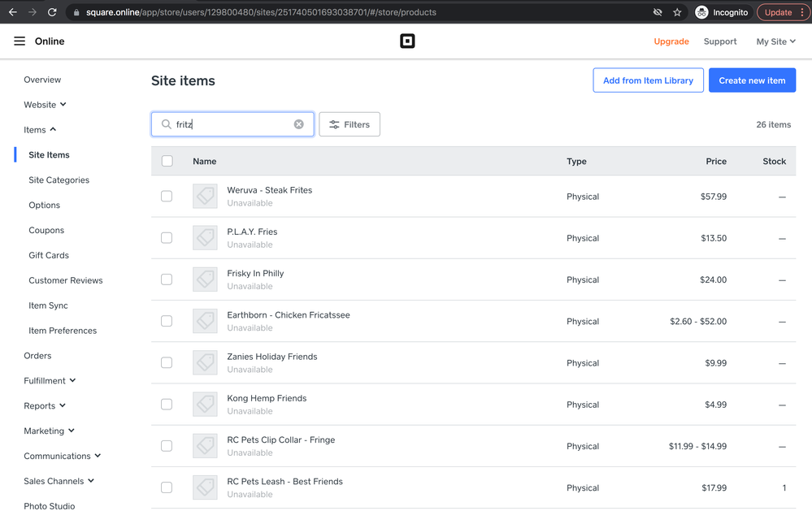Open the Frisky In Philly item thumbnail
The height and width of the screenshot is (511, 812).
click(x=205, y=279)
